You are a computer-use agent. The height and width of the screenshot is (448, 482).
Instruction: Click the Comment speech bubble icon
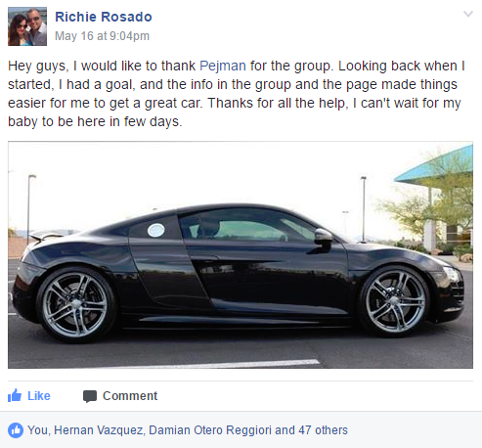(90, 396)
